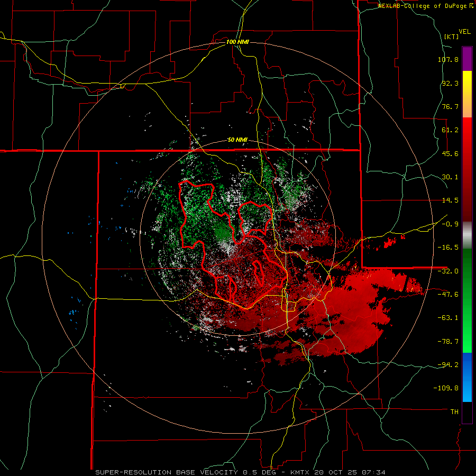Viewport: 476px width, 476px height.
Task: Click the -32.0 velocity scale value
Action: 448,271
